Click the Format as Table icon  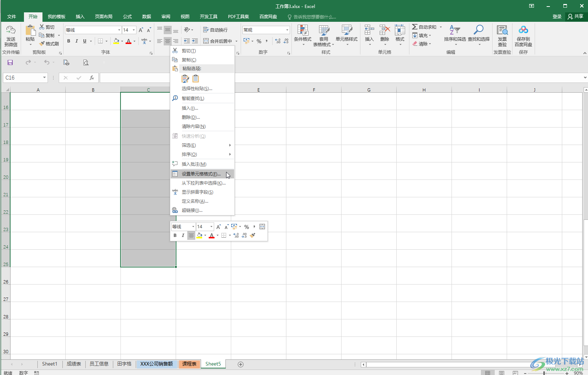(324, 31)
